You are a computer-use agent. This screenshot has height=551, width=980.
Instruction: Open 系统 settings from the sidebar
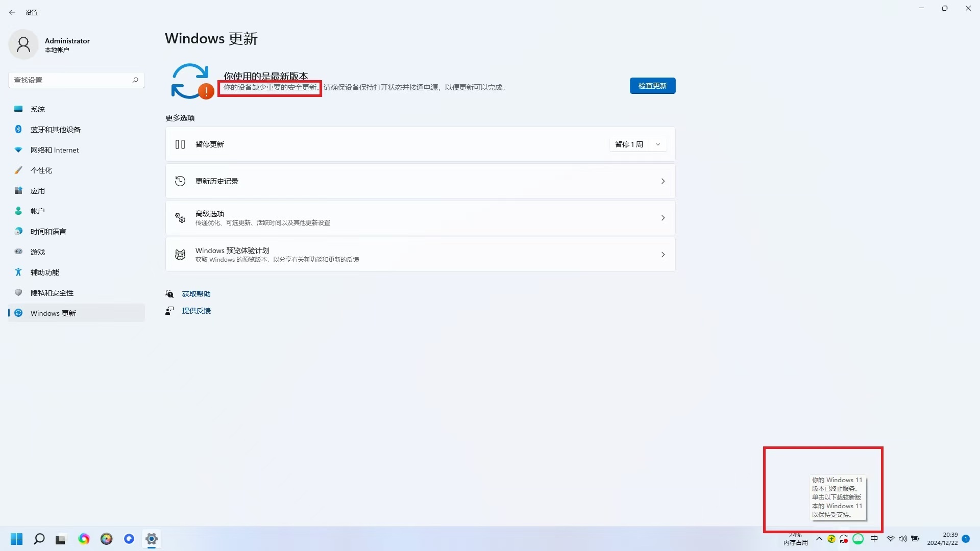pos(37,109)
